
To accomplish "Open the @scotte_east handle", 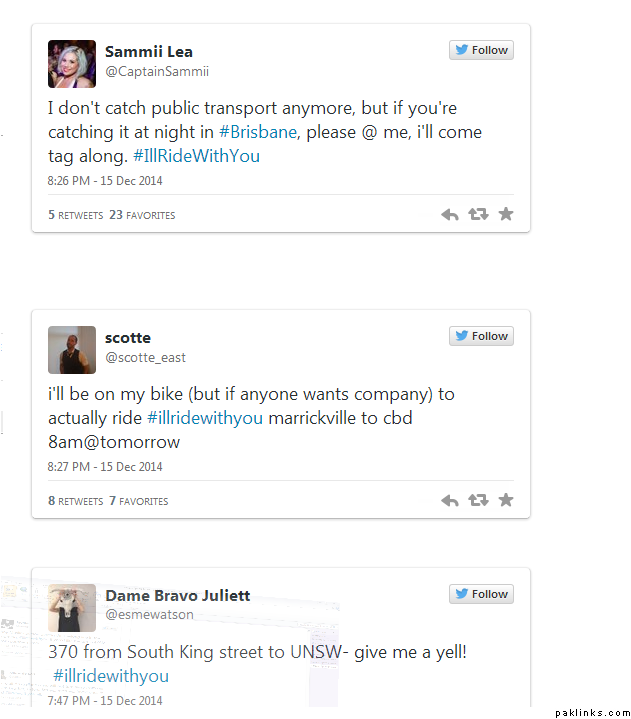I will [146, 358].
